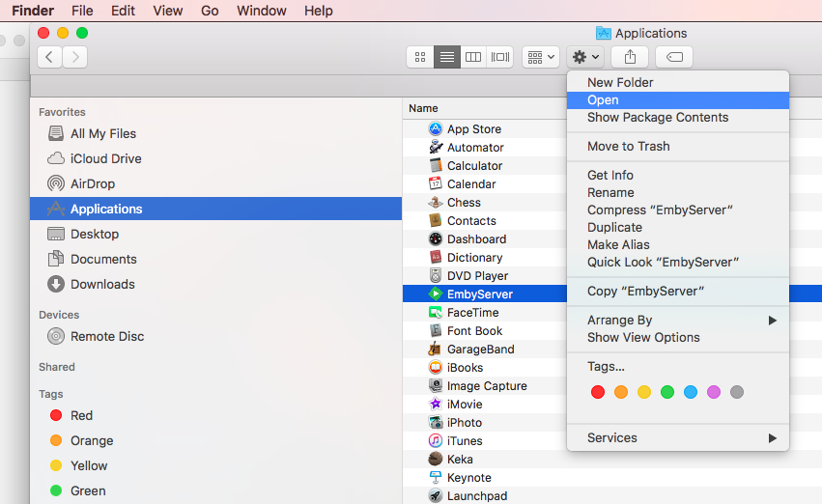This screenshot has height=504, width=822.
Task: Open the gear action menu
Action: pyautogui.click(x=585, y=57)
